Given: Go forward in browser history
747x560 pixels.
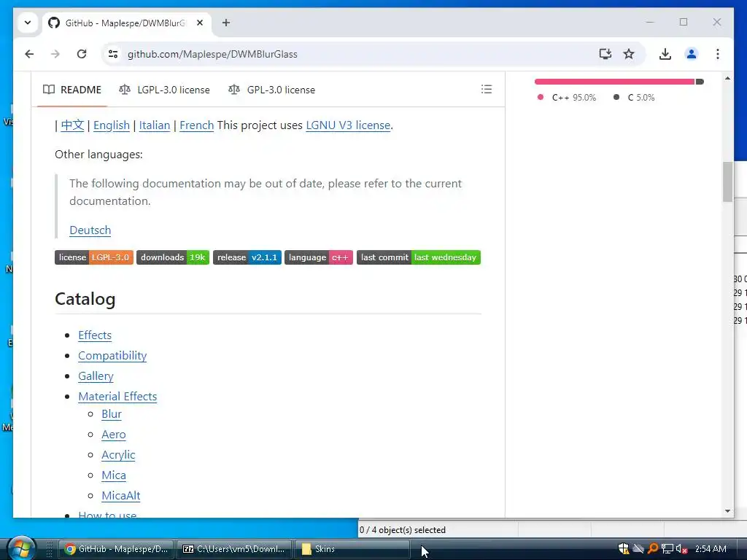Looking at the screenshot, I should point(55,54).
